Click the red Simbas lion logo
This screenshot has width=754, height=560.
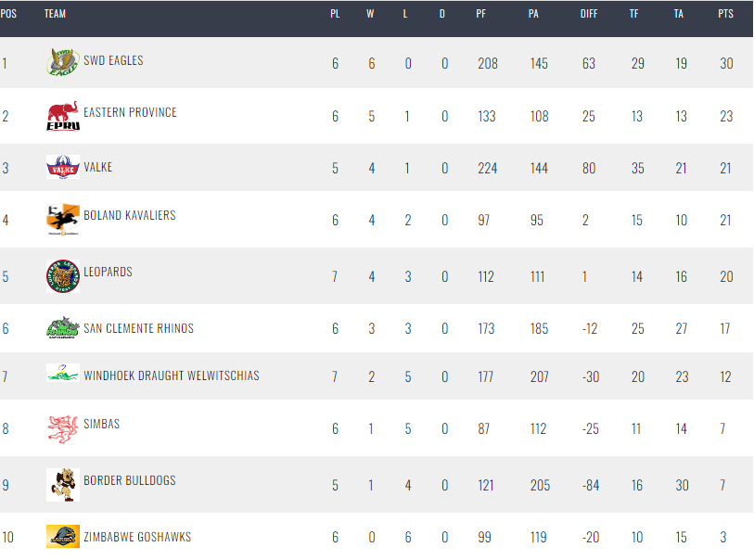coord(63,428)
